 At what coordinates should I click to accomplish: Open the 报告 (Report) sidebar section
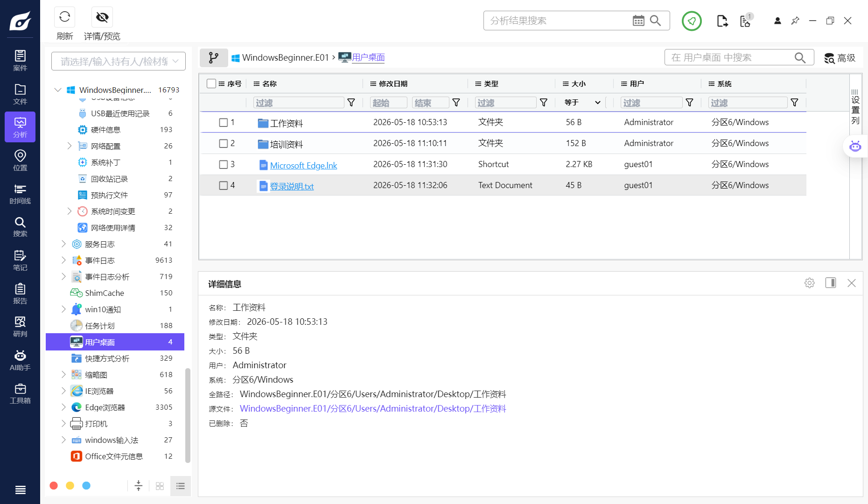click(20, 294)
